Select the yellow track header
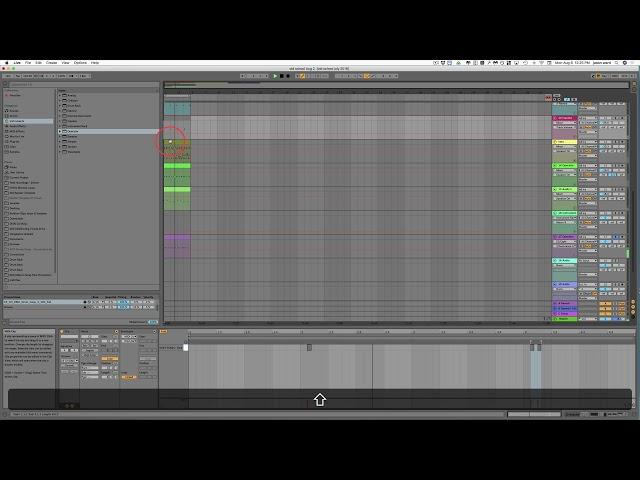The image size is (640, 480). (x=565, y=142)
